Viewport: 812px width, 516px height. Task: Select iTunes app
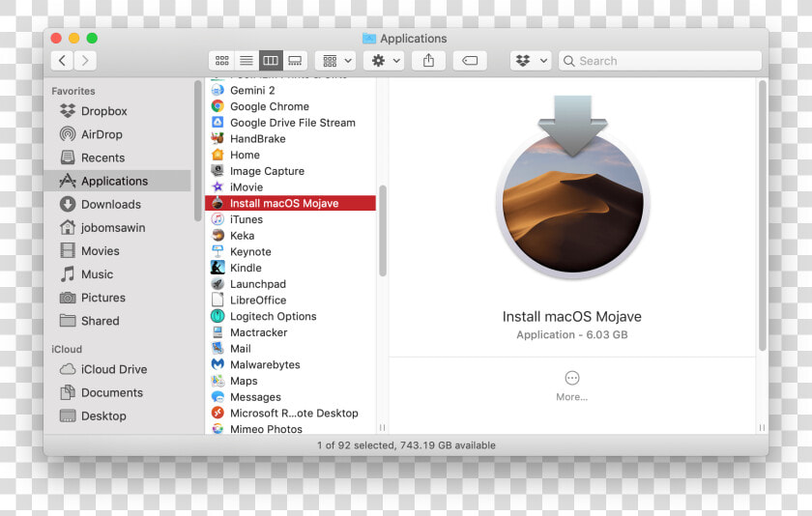(291, 219)
